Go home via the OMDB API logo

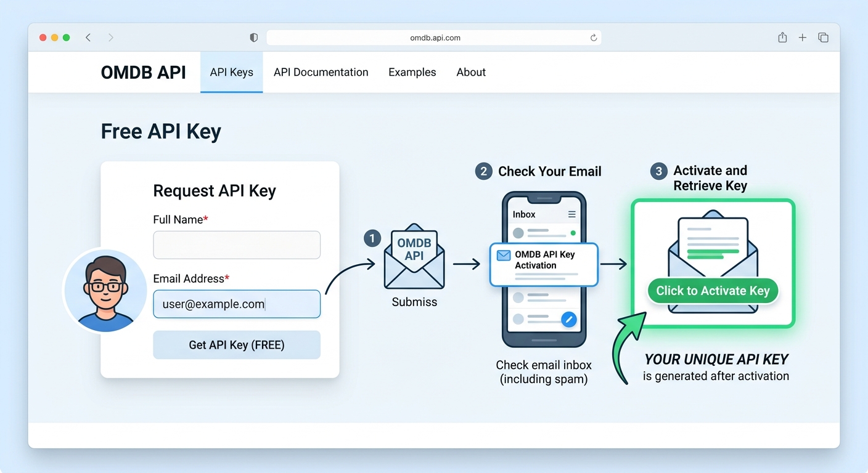tap(143, 72)
